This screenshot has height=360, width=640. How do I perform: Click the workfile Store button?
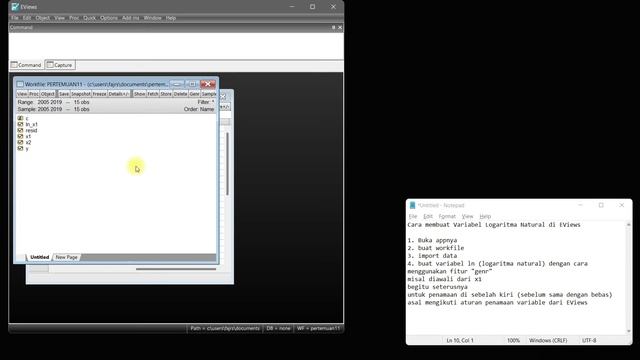166,94
